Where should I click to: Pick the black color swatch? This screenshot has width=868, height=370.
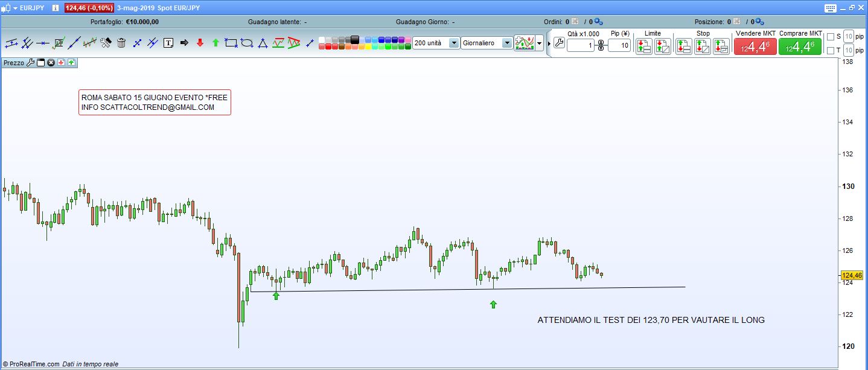[354, 39]
